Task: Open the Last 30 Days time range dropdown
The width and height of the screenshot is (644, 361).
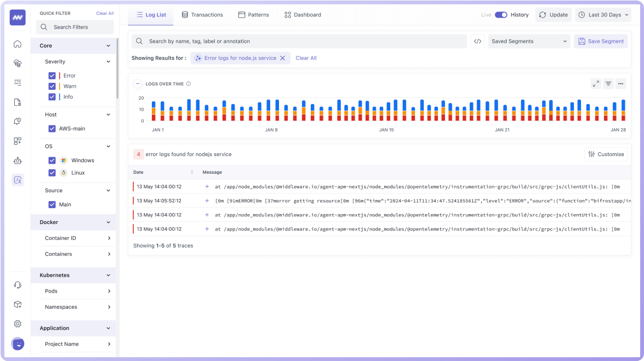Action: point(603,15)
